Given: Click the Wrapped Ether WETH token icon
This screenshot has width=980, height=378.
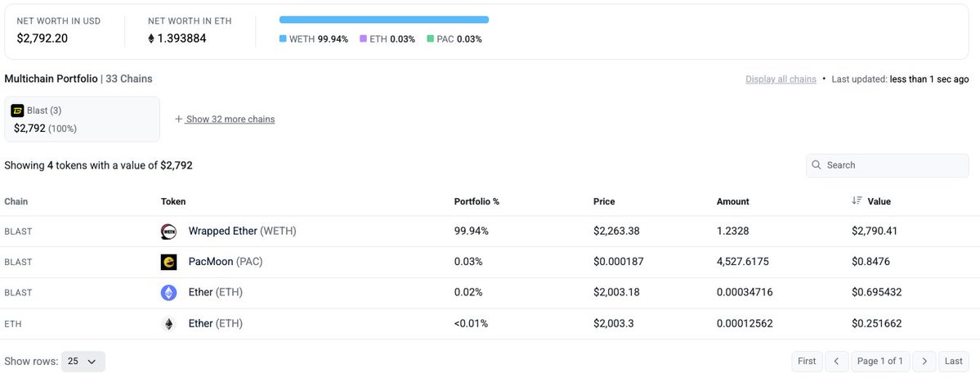Looking at the screenshot, I should point(168,232).
